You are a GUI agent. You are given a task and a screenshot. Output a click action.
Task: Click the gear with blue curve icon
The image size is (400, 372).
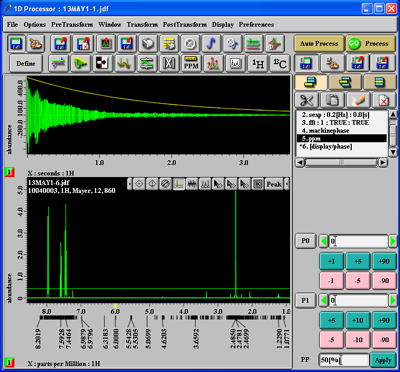pyautogui.click(x=233, y=44)
